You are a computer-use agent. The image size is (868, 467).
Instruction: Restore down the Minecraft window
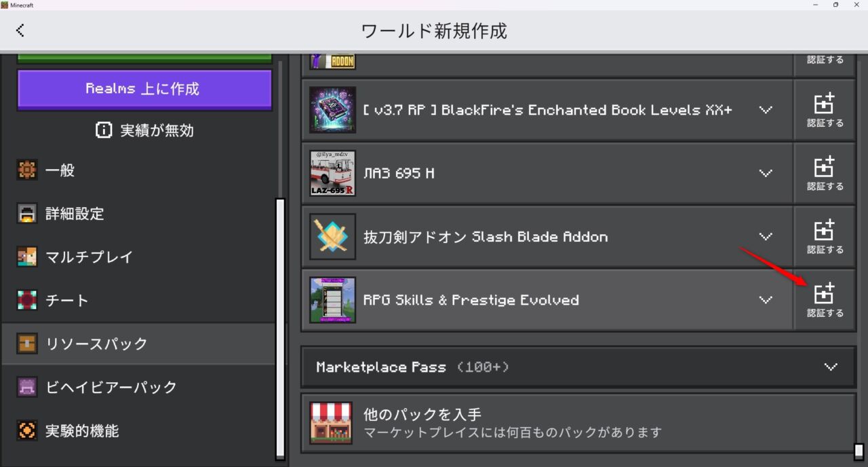pyautogui.click(x=835, y=5)
